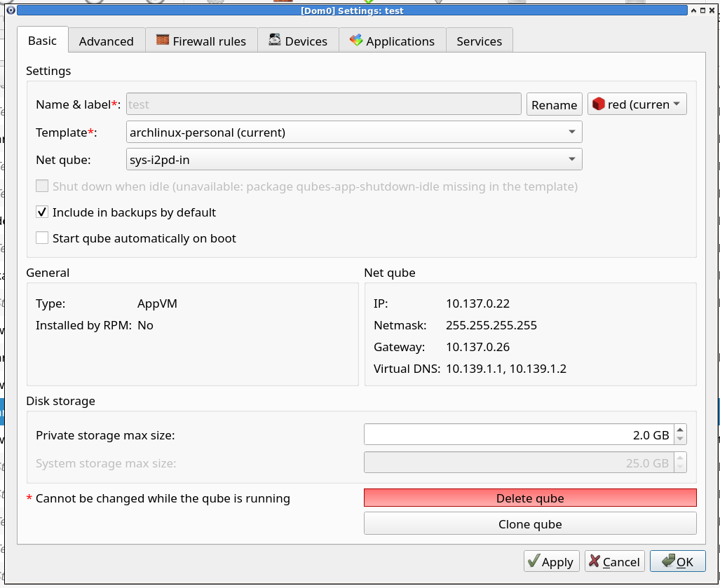
Task: Switch to the Basic tab
Action: point(42,41)
